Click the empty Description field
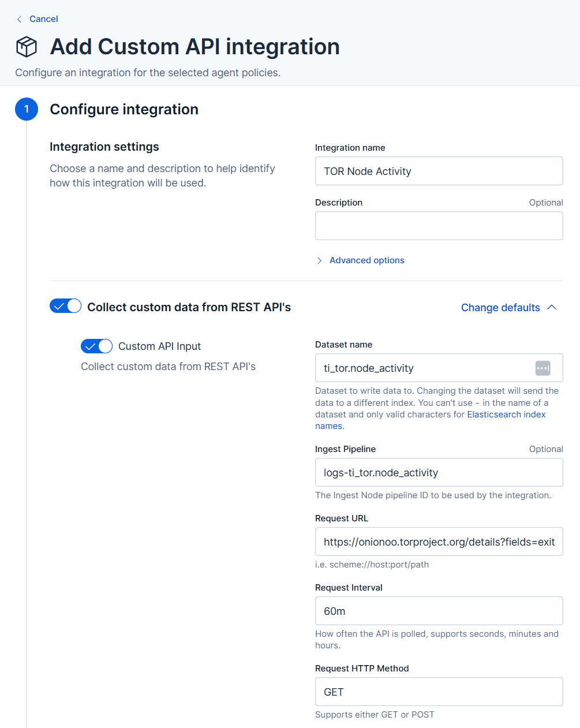 pyautogui.click(x=439, y=226)
